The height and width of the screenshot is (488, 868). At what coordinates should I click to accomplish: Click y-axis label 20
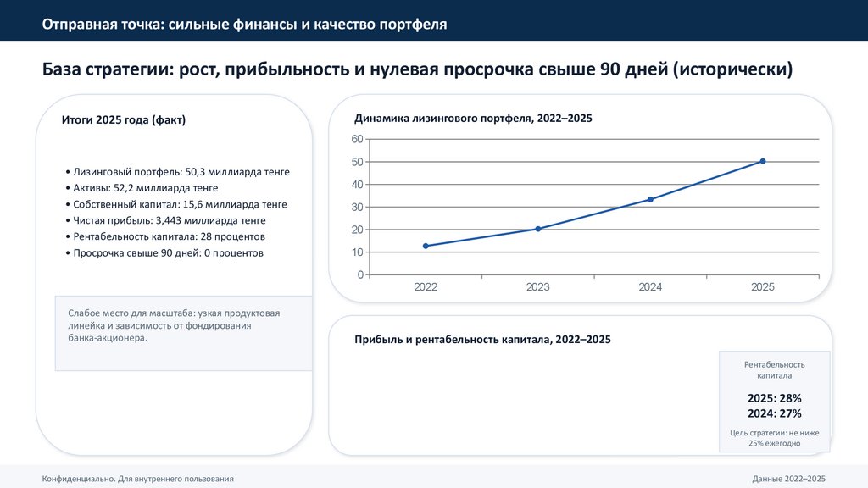[357, 230]
